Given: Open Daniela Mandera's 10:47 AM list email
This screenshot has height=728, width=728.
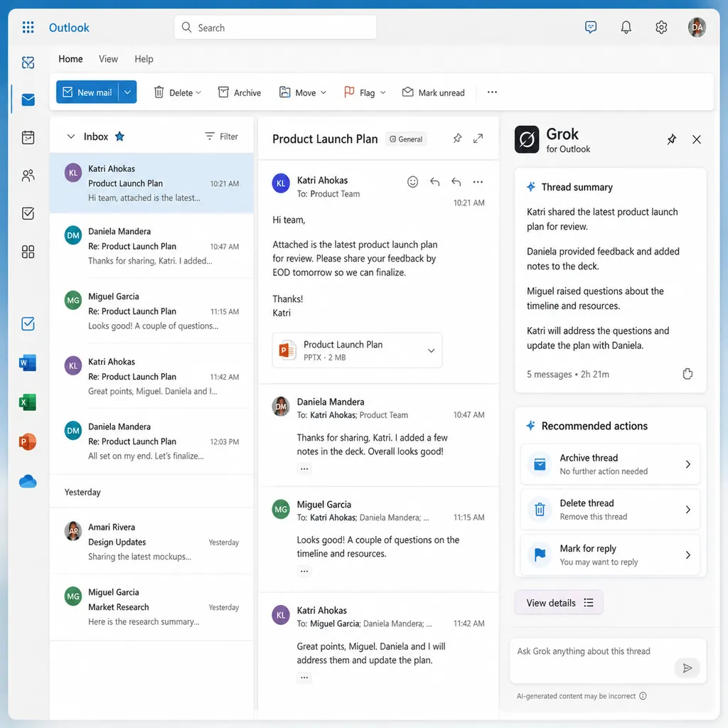Looking at the screenshot, I should click(x=151, y=245).
